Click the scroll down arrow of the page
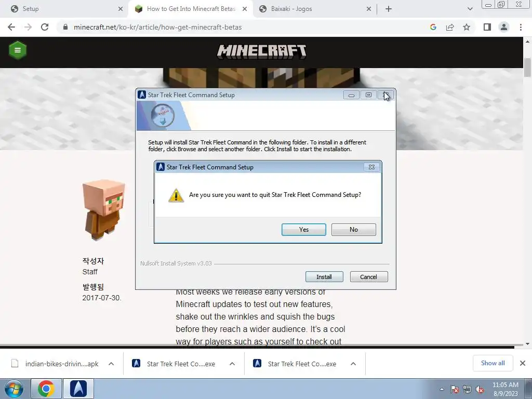 [x=527, y=344]
